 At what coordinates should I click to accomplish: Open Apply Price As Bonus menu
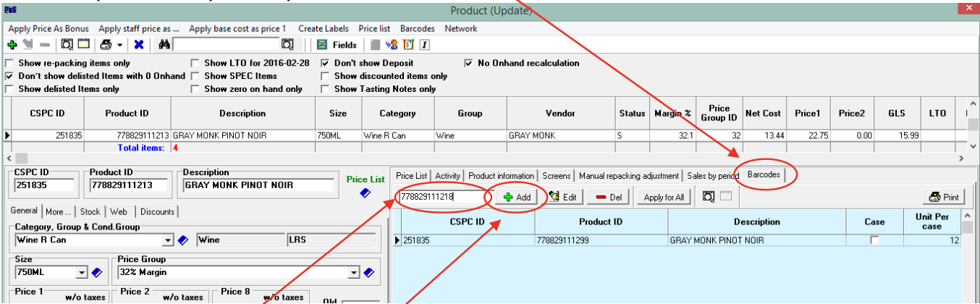[x=48, y=28]
